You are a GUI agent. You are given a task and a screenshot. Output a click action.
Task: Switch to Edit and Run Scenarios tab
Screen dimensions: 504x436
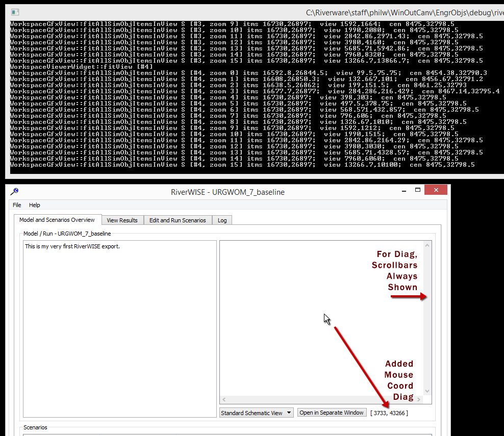(178, 220)
